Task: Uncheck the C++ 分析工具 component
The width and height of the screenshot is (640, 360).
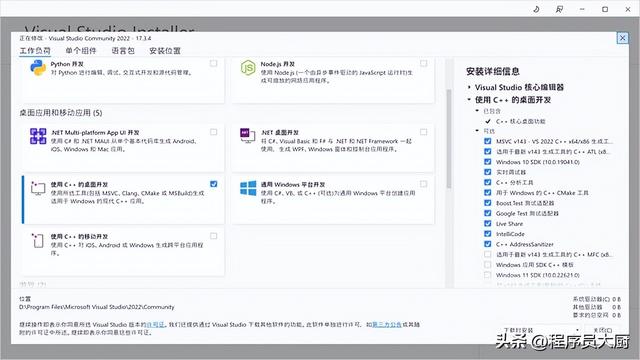Action: (487, 182)
